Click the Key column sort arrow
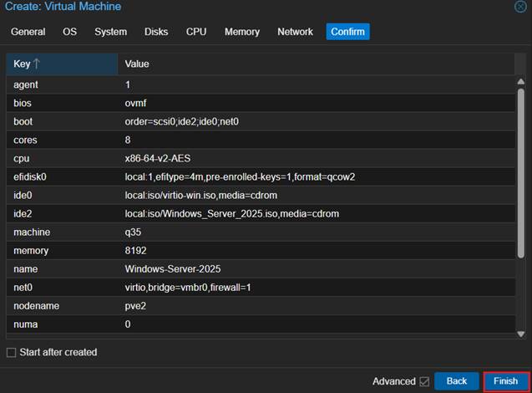Screen dimensions: 532x393 [x=37, y=64]
